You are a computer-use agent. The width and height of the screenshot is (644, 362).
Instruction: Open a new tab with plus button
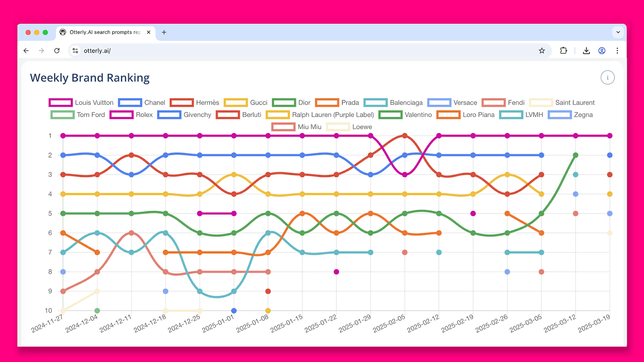[164, 32]
